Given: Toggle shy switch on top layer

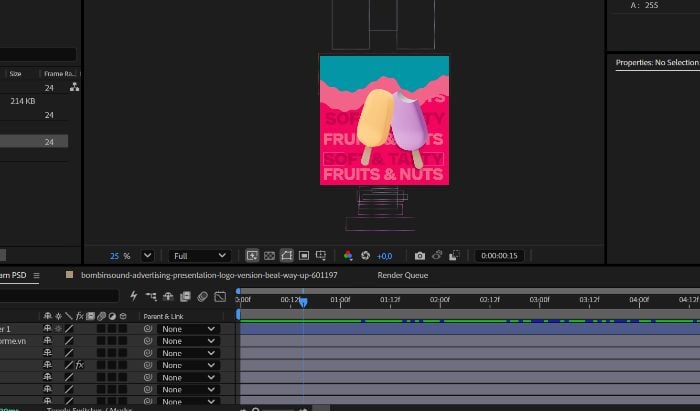Looking at the screenshot, I should [47, 328].
